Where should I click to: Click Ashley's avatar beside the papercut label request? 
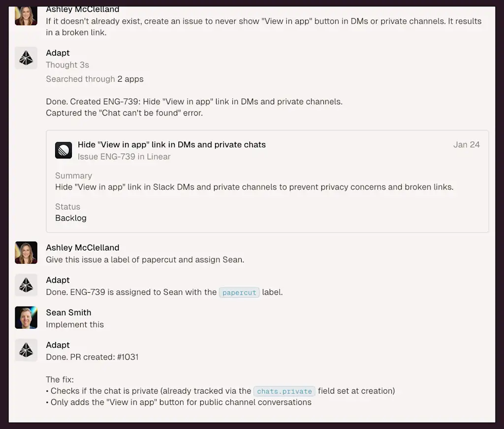(26, 252)
